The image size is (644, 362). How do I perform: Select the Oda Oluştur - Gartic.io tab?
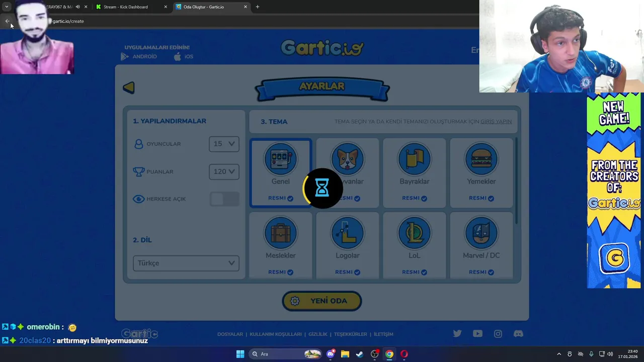(211, 7)
